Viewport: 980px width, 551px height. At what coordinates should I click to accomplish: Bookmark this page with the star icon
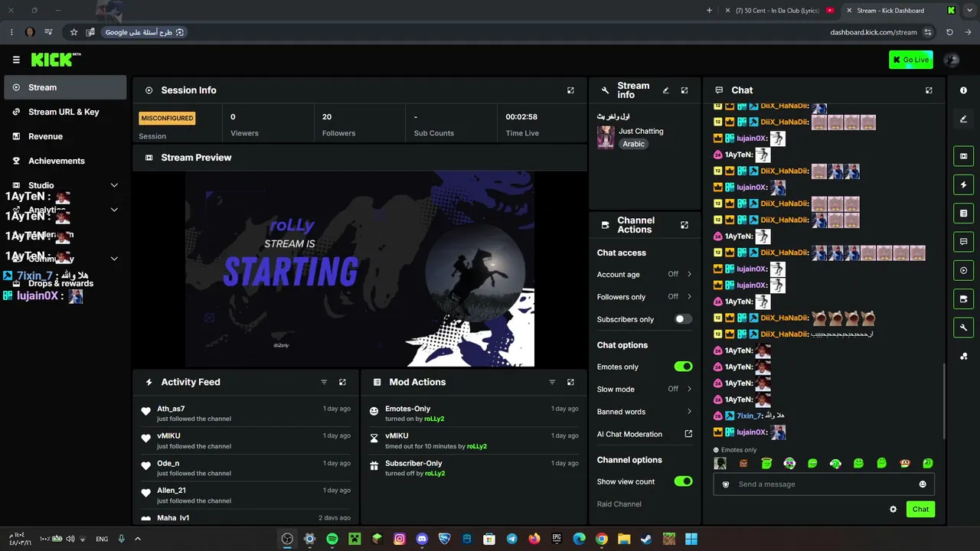(73, 32)
